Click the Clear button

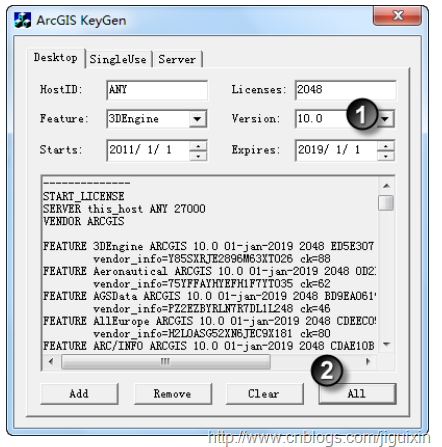click(x=265, y=394)
